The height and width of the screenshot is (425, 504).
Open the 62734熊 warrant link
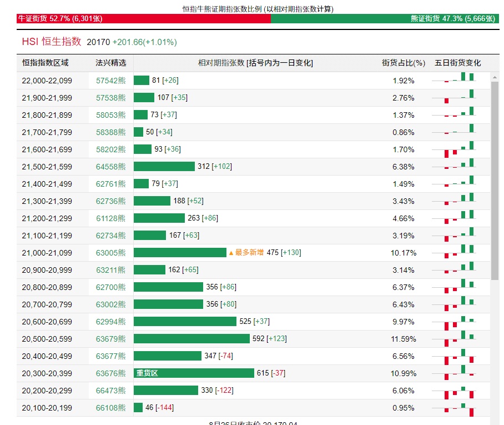pos(110,236)
